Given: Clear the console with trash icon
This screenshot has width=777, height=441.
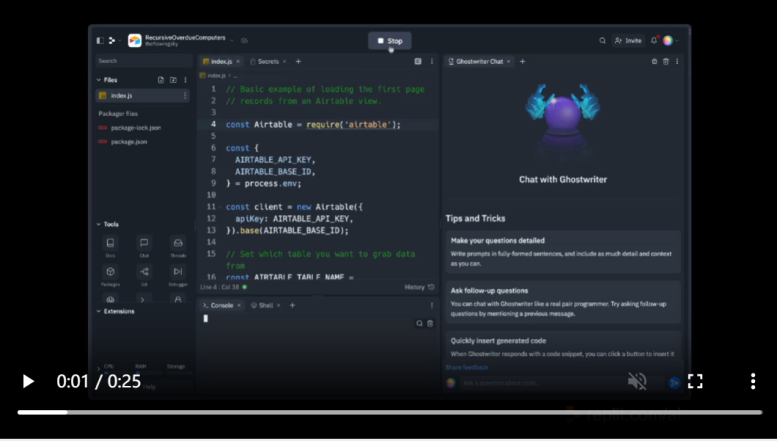Looking at the screenshot, I should (430, 324).
